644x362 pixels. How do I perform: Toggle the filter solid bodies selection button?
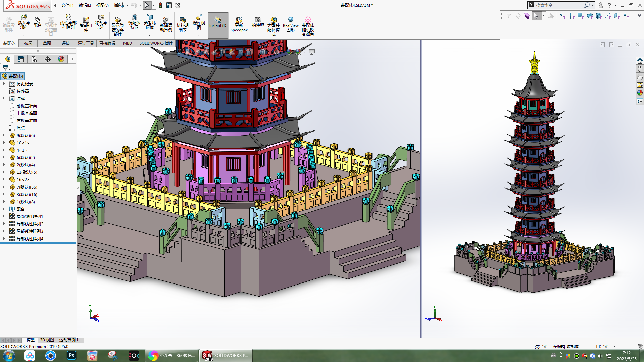click(599, 16)
